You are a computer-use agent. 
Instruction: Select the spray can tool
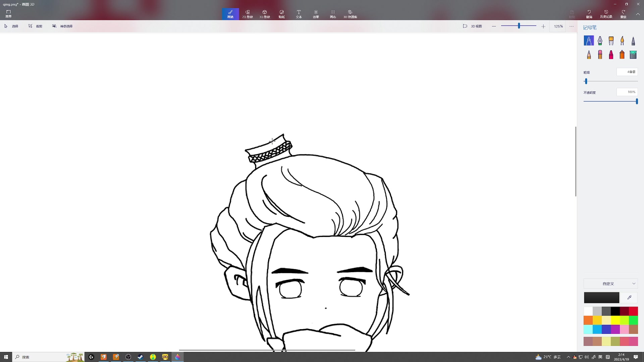click(x=622, y=55)
